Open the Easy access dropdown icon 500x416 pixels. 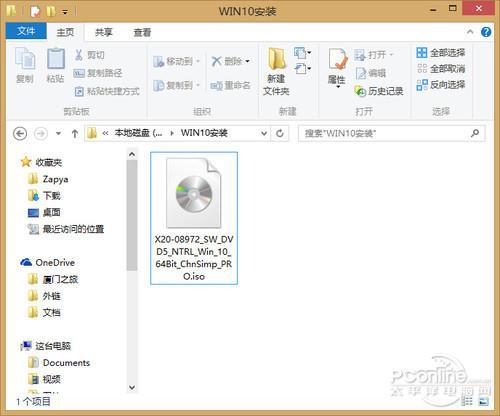pyautogui.click(x=303, y=69)
